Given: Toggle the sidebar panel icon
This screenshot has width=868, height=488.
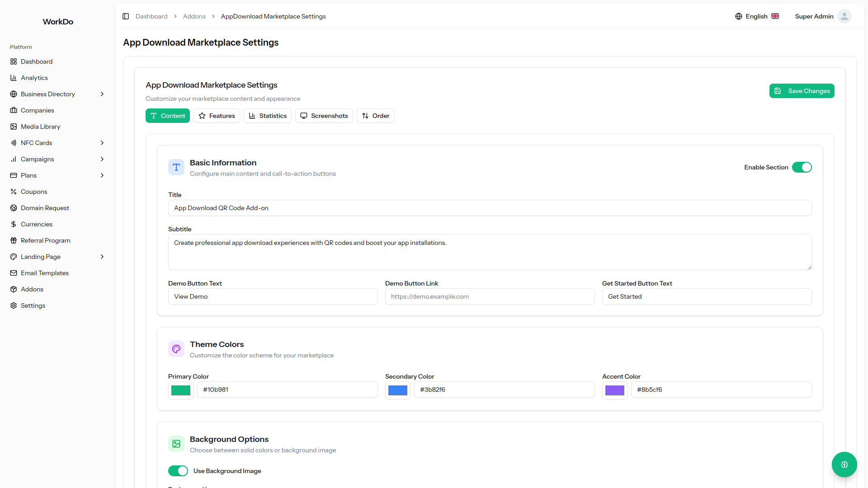Looking at the screenshot, I should point(126,16).
